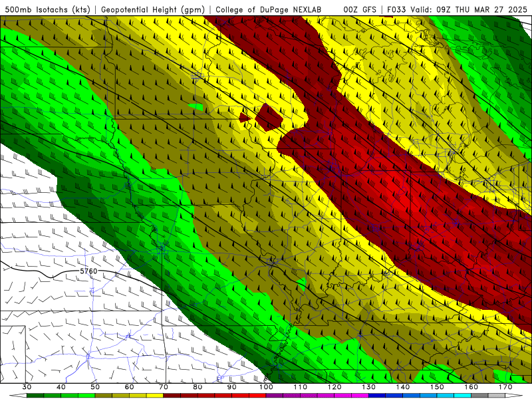Click the 170 label on the color scale
Viewport: 532px width, 399px height.
pos(505,387)
